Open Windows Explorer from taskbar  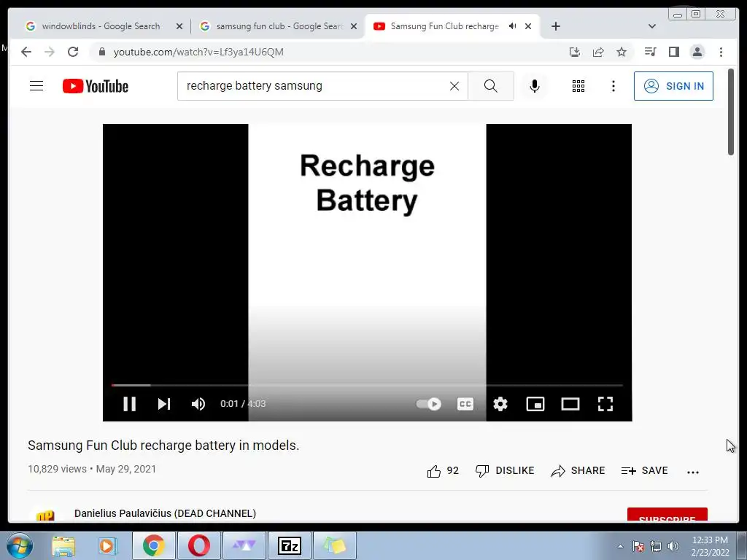coord(63,545)
